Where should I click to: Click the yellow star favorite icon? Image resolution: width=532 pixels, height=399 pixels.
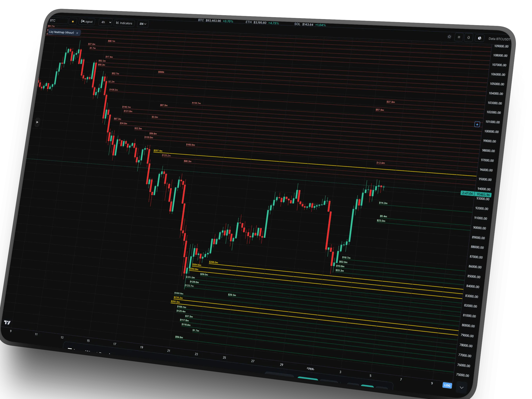point(73,21)
